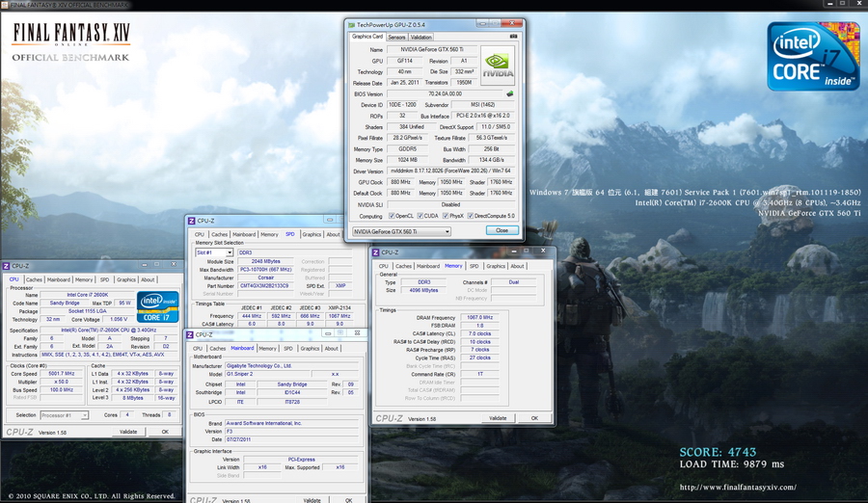This screenshot has width=868, height=503.
Task: Click the part number CMT4GX3M2B2133C9
Action: click(264, 286)
